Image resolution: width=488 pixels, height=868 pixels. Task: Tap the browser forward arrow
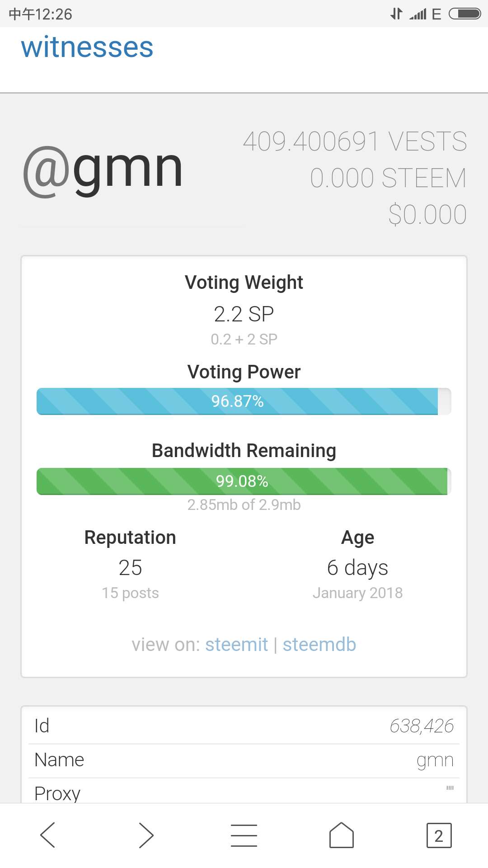(146, 835)
